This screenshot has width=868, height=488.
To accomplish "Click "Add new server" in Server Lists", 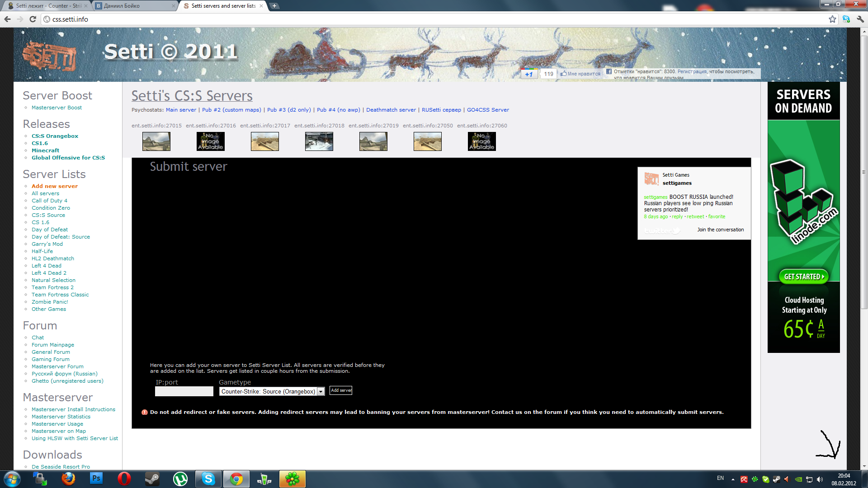I will (x=54, y=186).
